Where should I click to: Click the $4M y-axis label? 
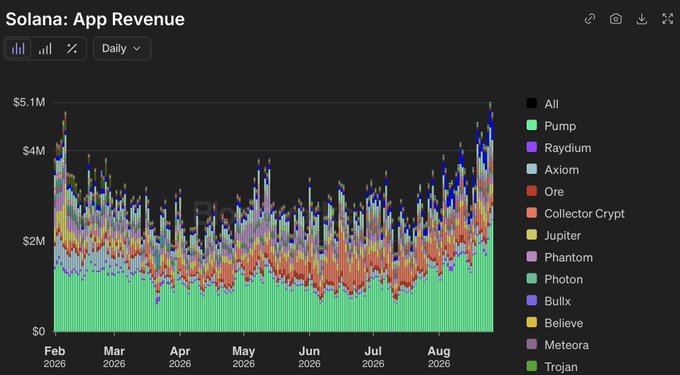[x=33, y=150]
